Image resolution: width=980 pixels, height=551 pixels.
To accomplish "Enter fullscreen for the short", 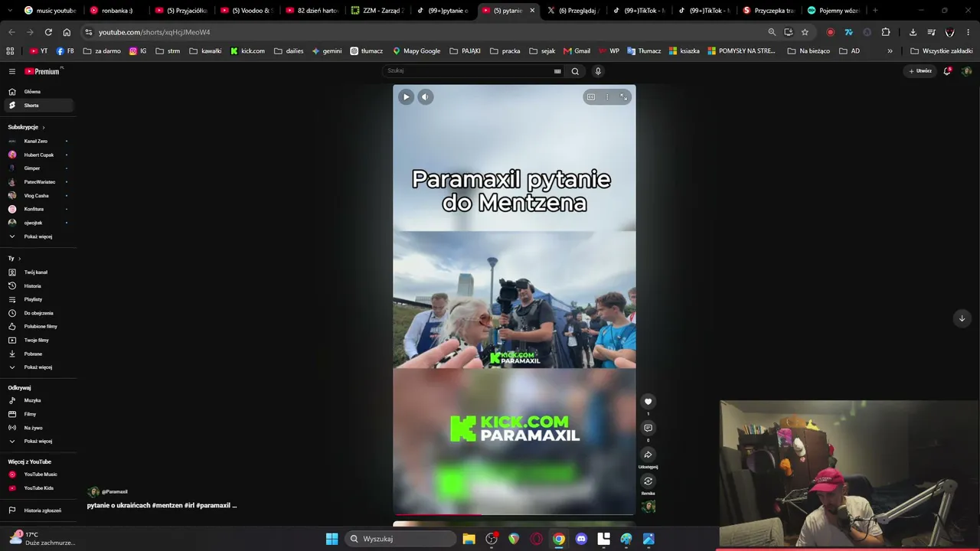I will click(x=624, y=97).
